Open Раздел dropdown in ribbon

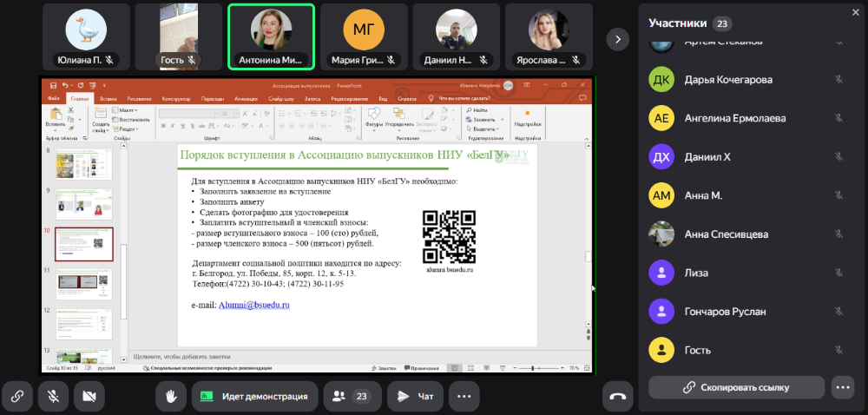tap(126, 128)
